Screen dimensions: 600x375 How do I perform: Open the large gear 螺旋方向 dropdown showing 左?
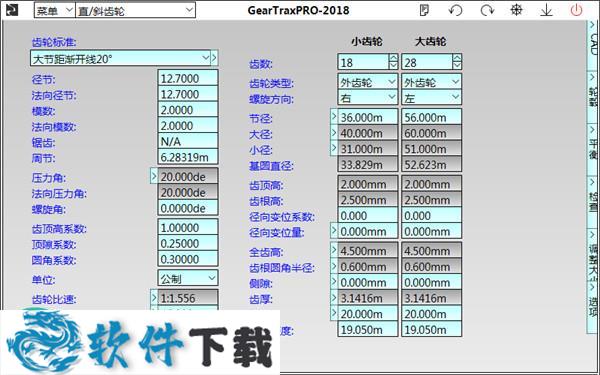coord(432,98)
